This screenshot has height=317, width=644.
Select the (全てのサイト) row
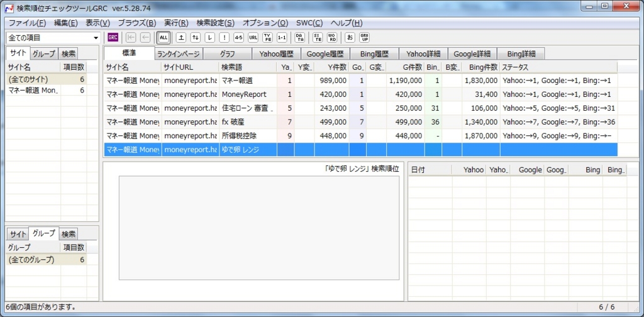click(x=46, y=79)
